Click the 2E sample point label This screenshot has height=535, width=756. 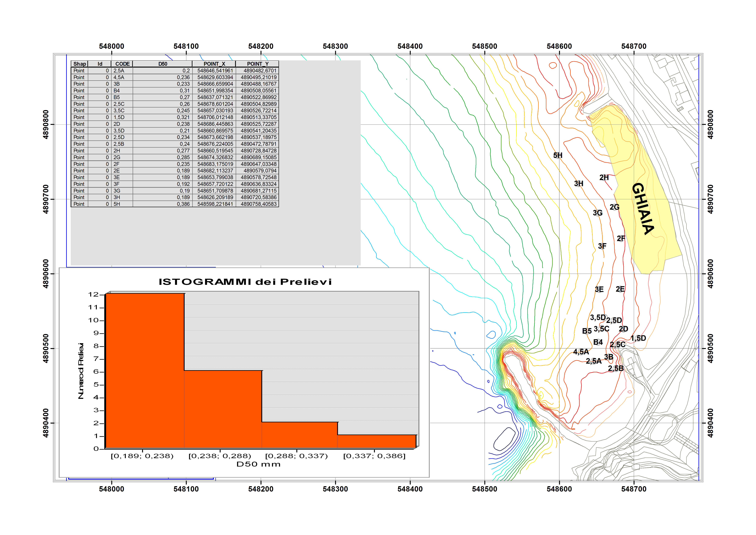tap(620, 289)
